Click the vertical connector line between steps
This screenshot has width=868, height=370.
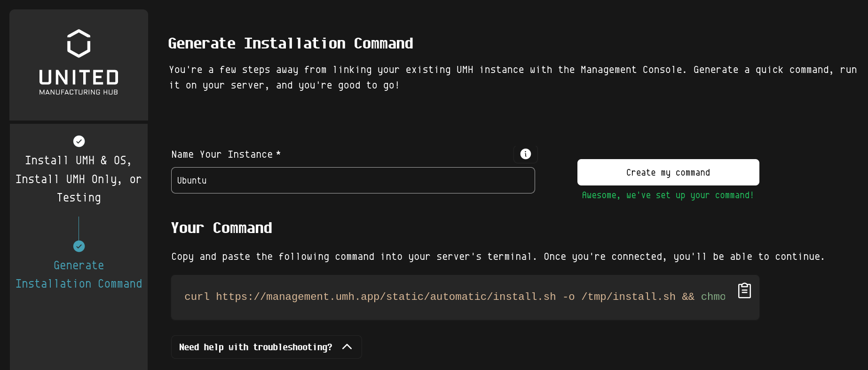pos(79,228)
